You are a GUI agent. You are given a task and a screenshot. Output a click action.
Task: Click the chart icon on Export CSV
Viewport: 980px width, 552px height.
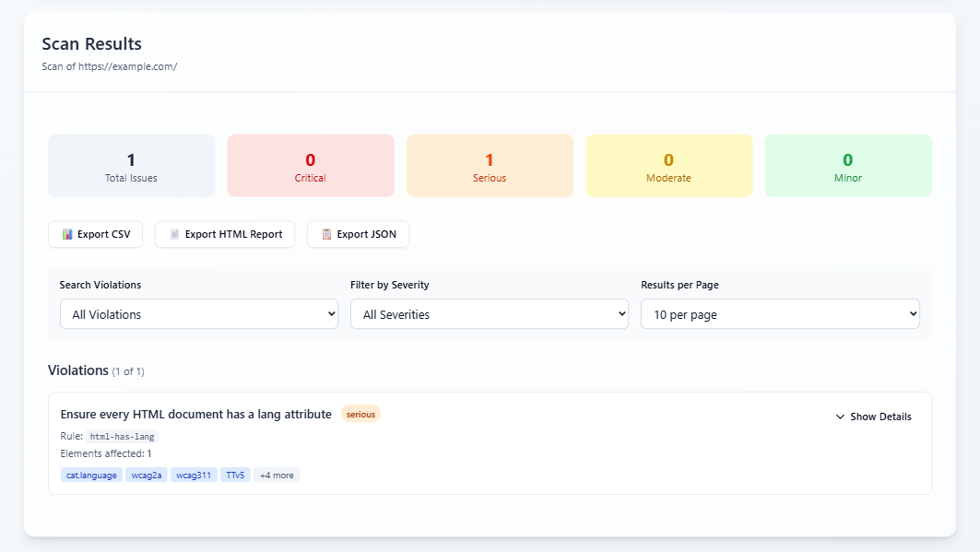(x=67, y=234)
